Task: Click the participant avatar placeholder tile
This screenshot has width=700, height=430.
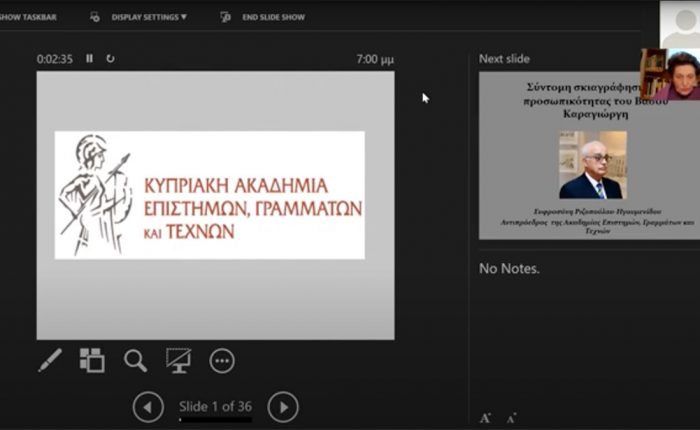Action: click(680, 24)
